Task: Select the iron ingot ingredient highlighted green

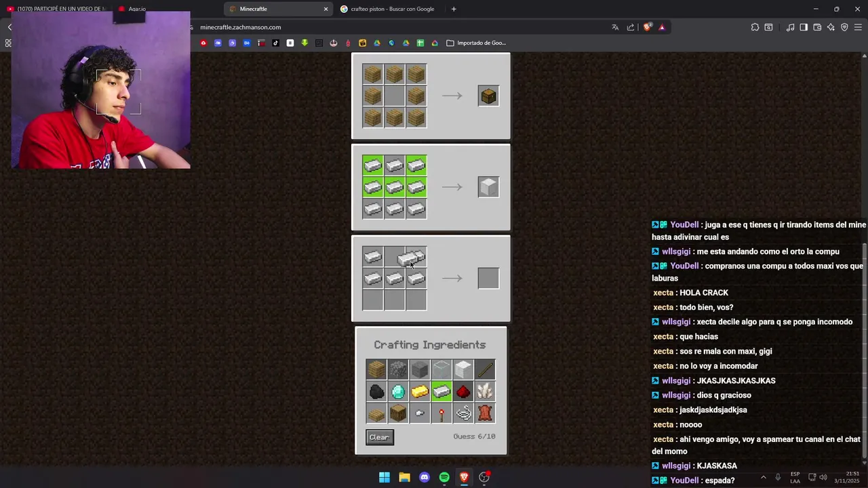Action: coord(441,391)
